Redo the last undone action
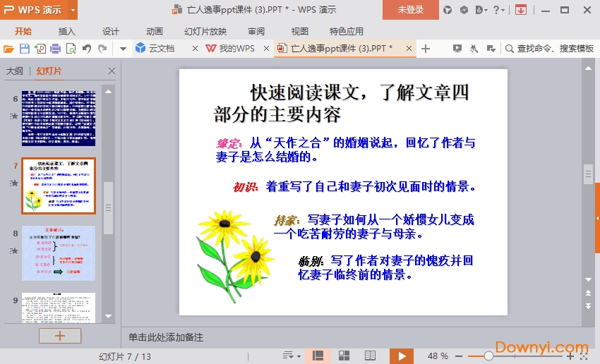The height and width of the screenshot is (364, 600). pyautogui.click(x=102, y=49)
